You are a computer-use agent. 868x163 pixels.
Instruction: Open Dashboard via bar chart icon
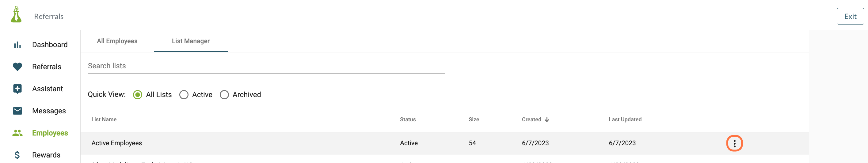[17, 45]
